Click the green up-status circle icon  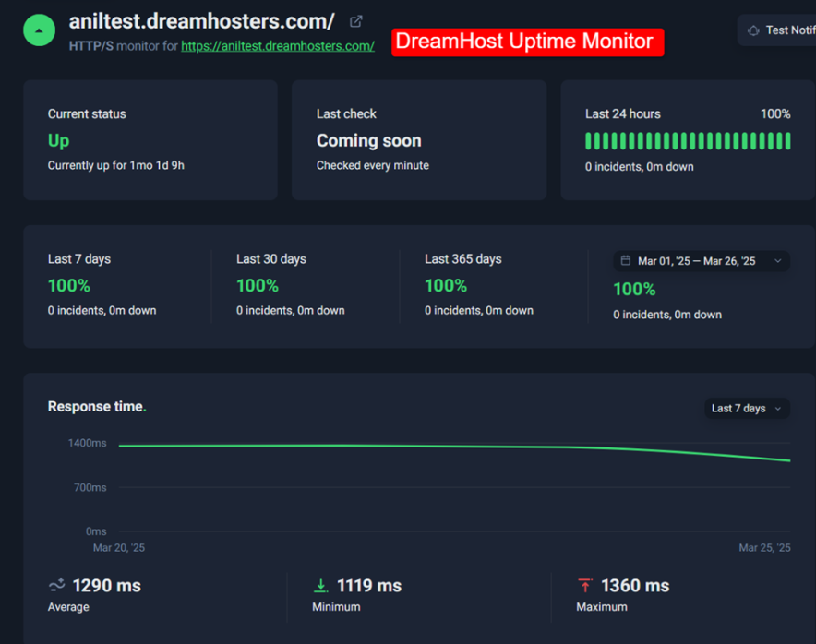(39, 30)
